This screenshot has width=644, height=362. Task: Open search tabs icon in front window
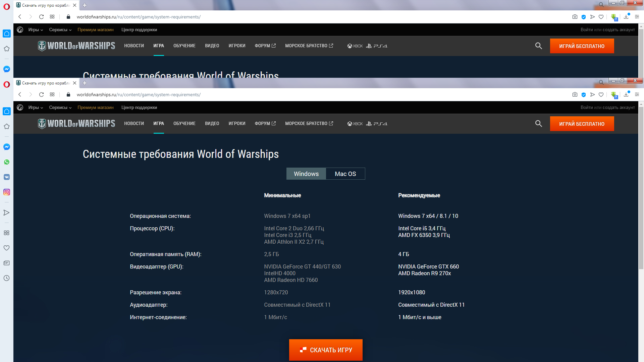601,82
